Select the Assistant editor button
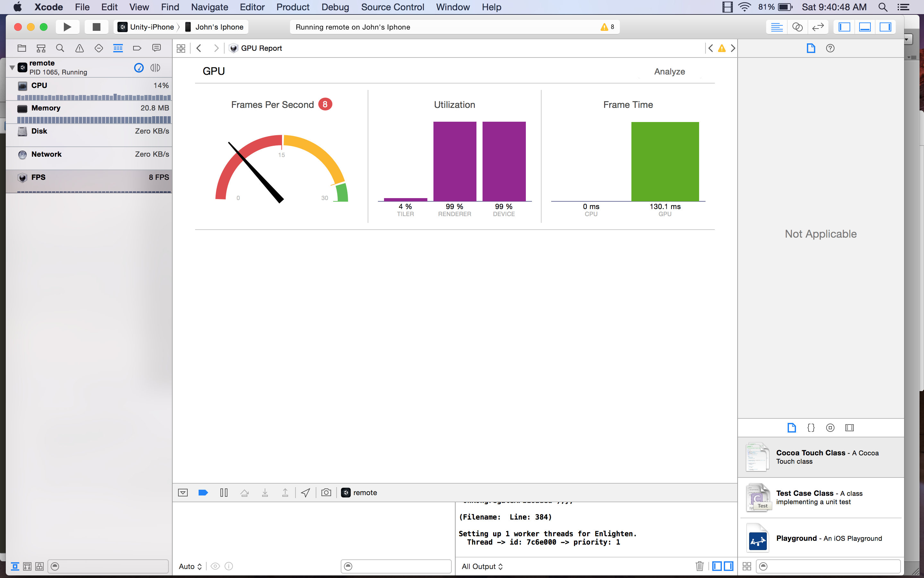924x578 pixels. pyautogui.click(x=797, y=27)
